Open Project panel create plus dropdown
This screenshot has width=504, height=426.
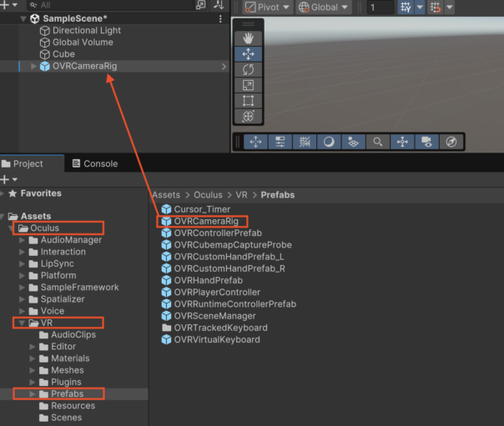pos(8,179)
